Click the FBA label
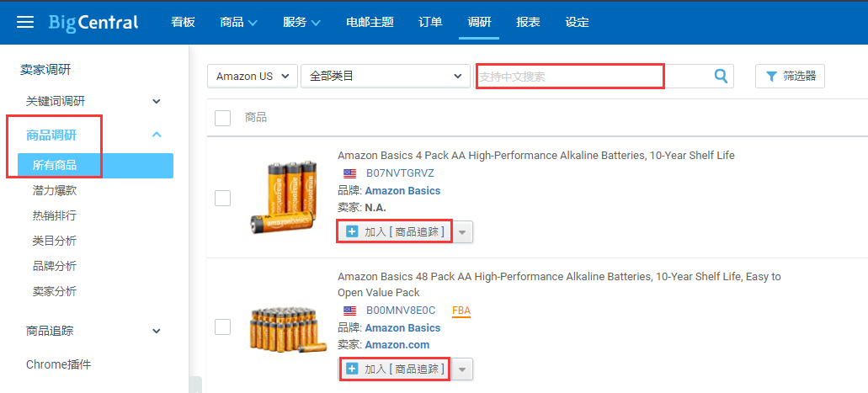 (x=461, y=311)
